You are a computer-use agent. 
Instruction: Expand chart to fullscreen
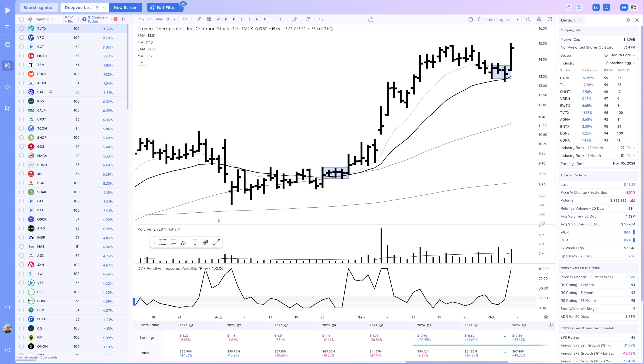pyautogui.click(x=550, y=19)
